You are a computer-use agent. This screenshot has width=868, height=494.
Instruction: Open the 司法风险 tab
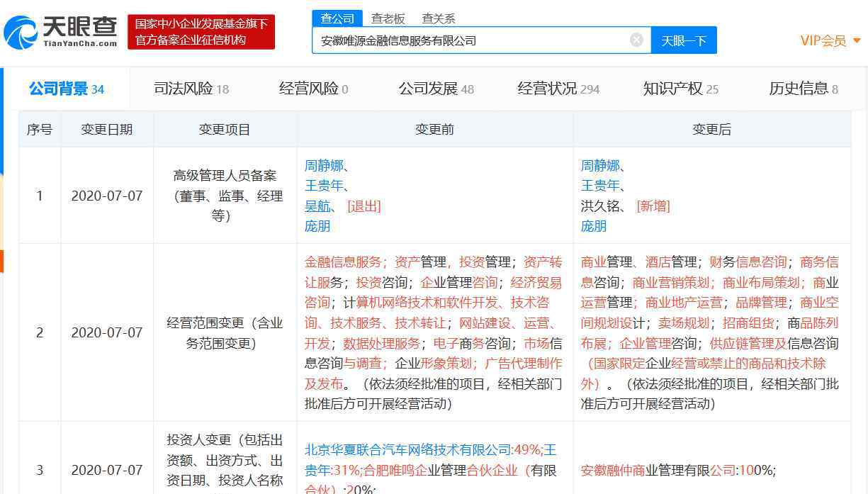pos(191,89)
